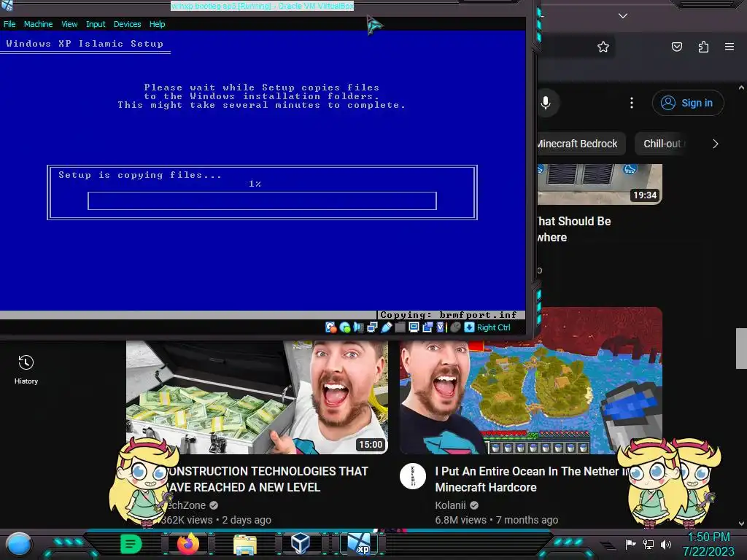Click the Firefox page vertical scrollbar thumb
Image resolution: width=747 pixels, height=560 pixels.
(741, 348)
